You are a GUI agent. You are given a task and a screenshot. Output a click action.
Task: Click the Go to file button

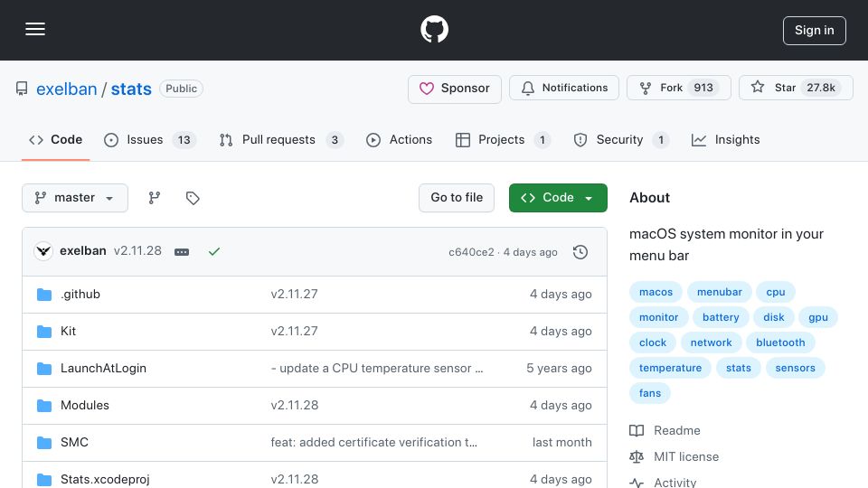tap(456, 198)
